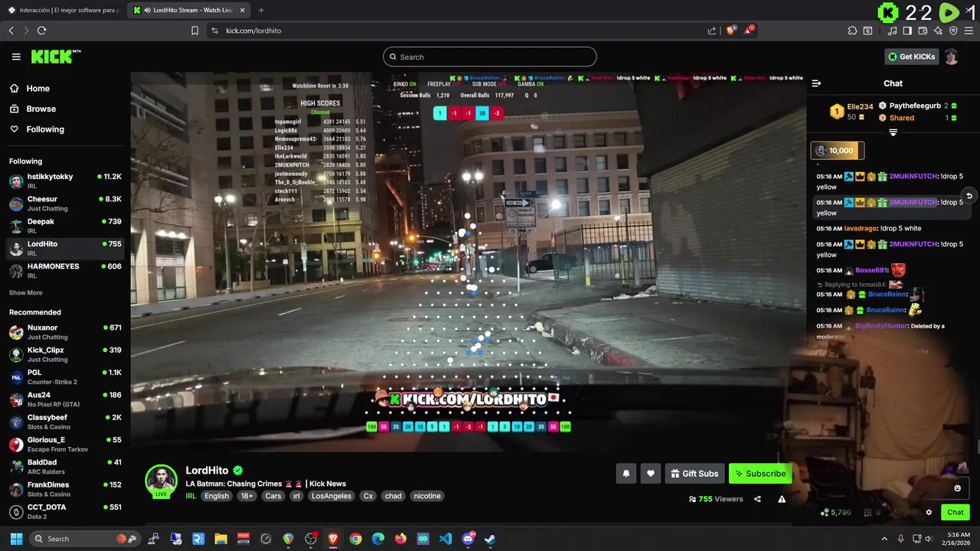Open Discord from taskbar
This screenshot has height=551, width=980.
tap(468, 539)
